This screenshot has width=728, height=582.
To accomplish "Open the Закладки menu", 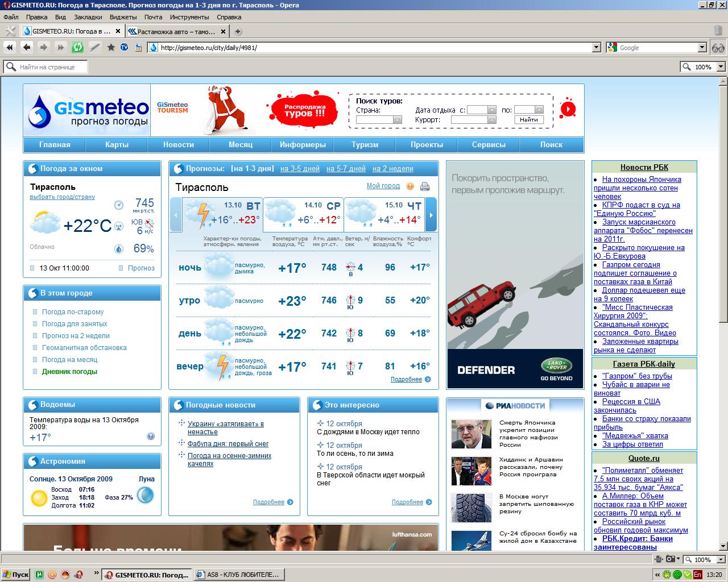I will [x=88, y=17].
